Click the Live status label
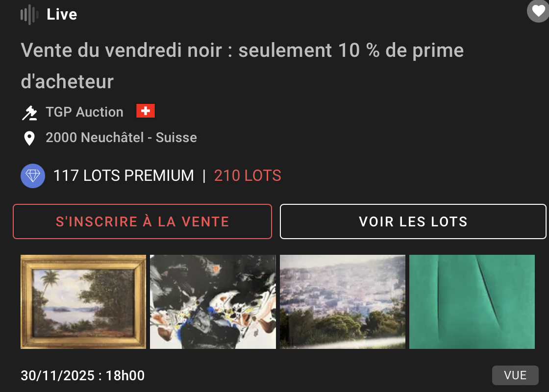Screen dimensions: 549x392 (x=62, y=14)
